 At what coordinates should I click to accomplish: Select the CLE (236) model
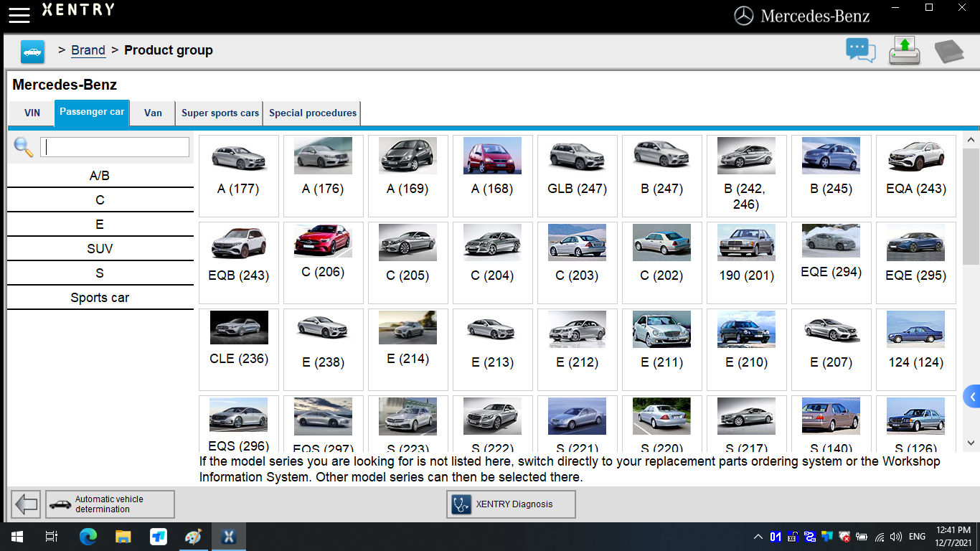coord(239,349)
